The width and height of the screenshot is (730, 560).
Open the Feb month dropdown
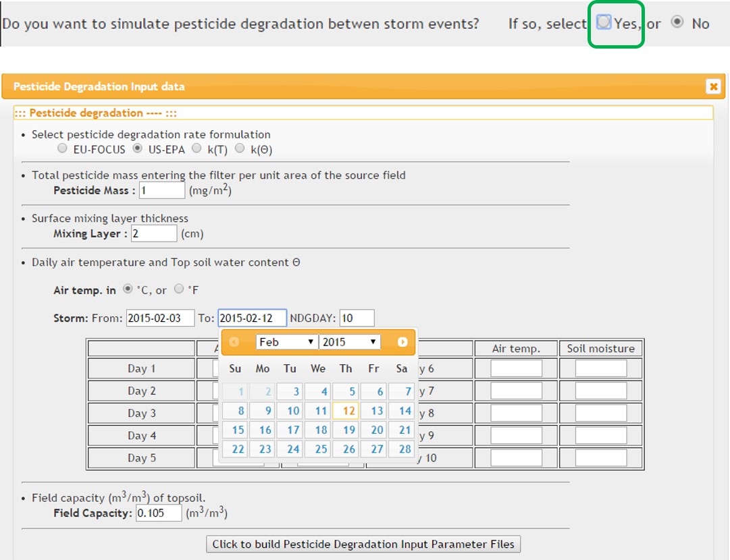pos(286,342)
